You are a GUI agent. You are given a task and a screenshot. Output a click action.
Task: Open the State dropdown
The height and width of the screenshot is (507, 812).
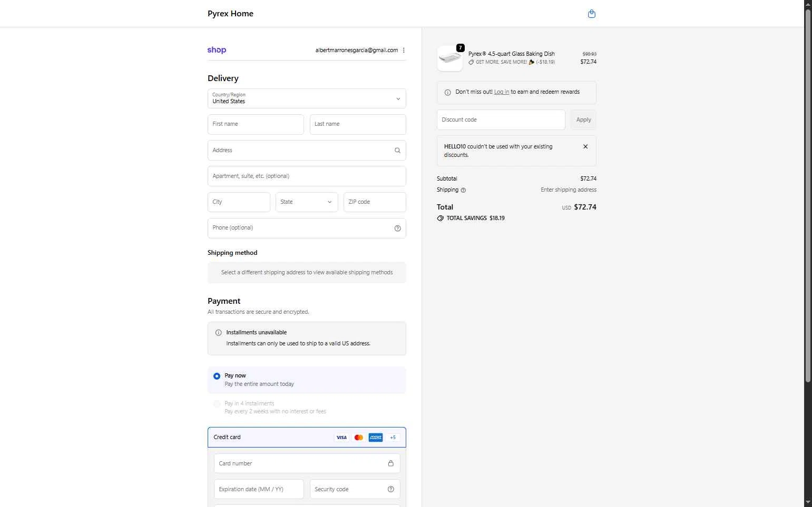(307, 202)
